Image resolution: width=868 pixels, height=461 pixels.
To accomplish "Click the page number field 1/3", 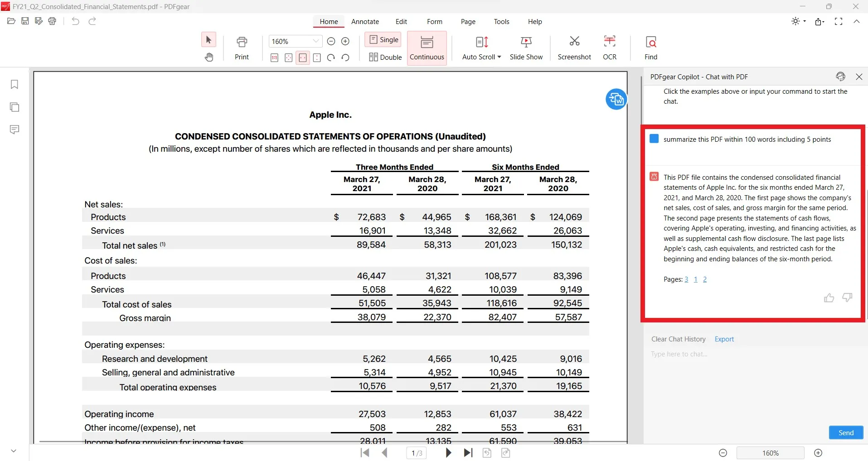I will pos(417,453).
